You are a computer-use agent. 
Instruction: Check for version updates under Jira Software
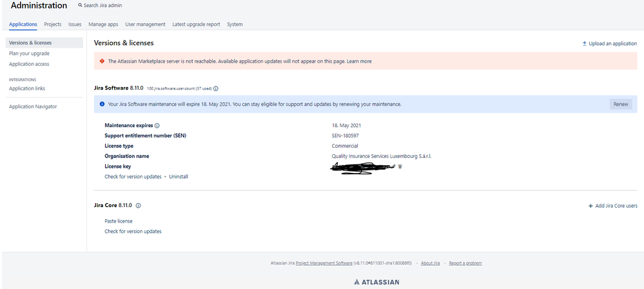(133, 177)
